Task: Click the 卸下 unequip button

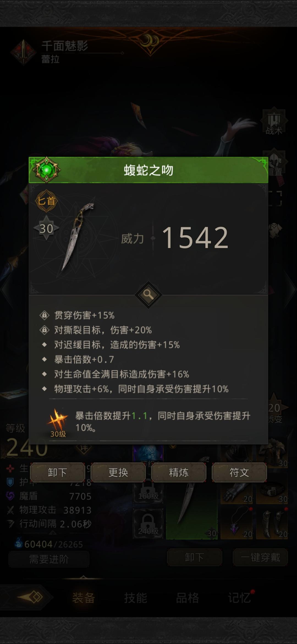Action: tap(57, 472)
